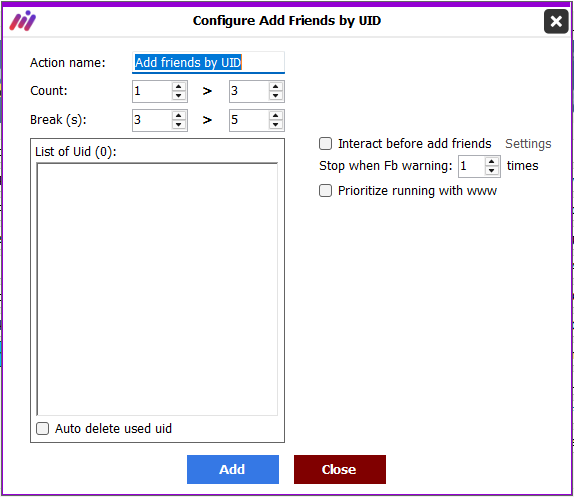The width and height of the screenshot is (574, 497).
Task: Increase the Break maximum seconds arrow
Action: [275, 116]
